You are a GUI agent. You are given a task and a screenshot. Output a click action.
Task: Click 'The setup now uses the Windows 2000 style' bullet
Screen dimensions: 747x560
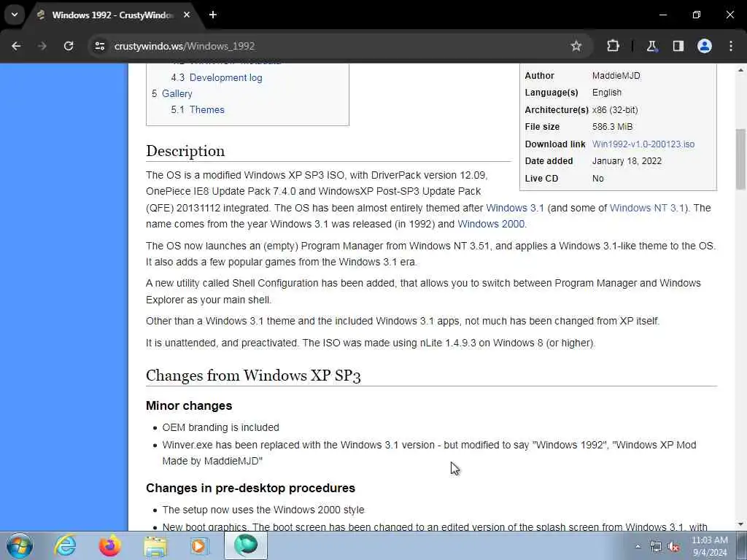coord(263,510)
